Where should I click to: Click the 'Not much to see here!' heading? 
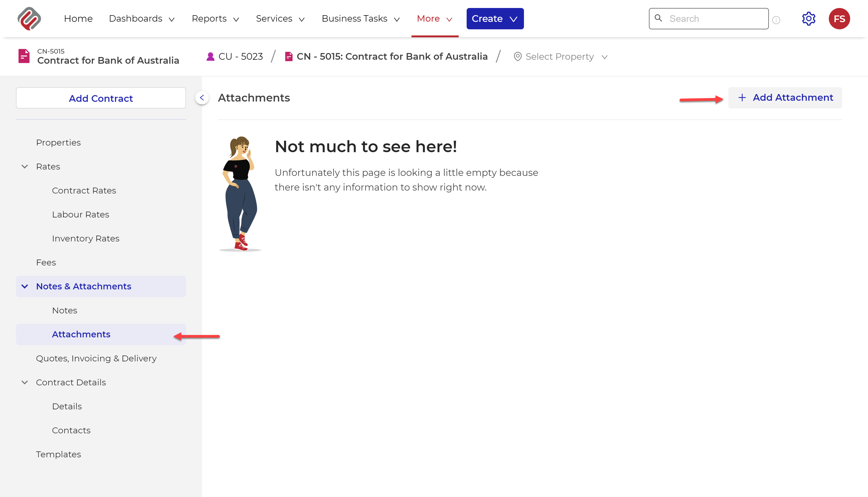(x=366, y=147)
